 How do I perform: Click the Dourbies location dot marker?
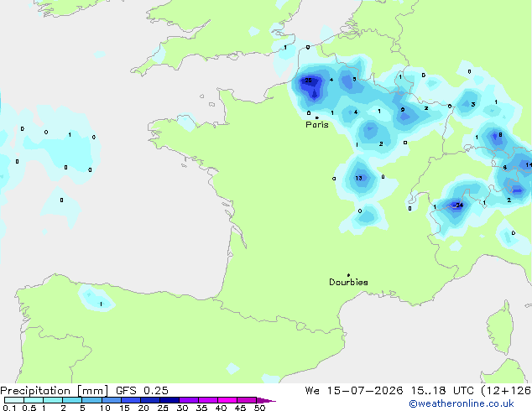pyautogui.click(x=348, y=275)
